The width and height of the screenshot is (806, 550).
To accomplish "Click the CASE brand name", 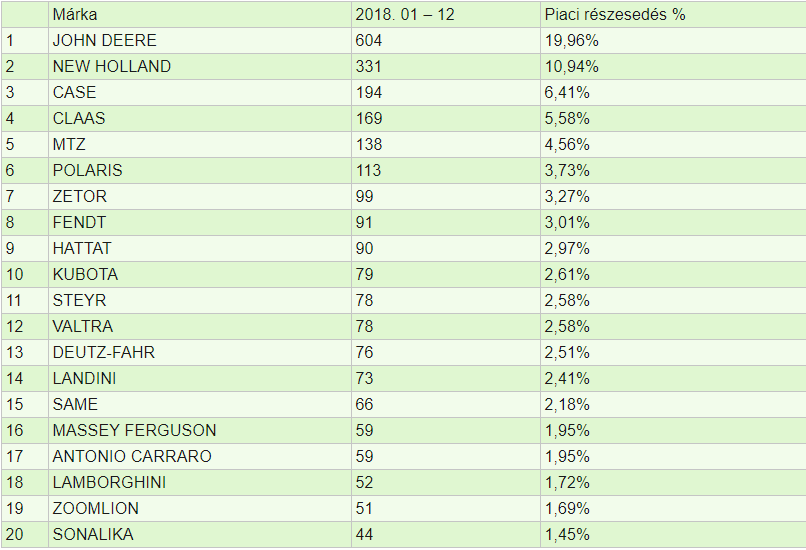I will (x=75, y=93).
